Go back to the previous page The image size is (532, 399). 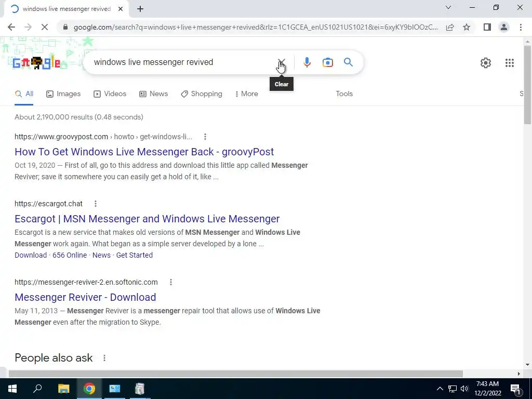pos(11,27)
